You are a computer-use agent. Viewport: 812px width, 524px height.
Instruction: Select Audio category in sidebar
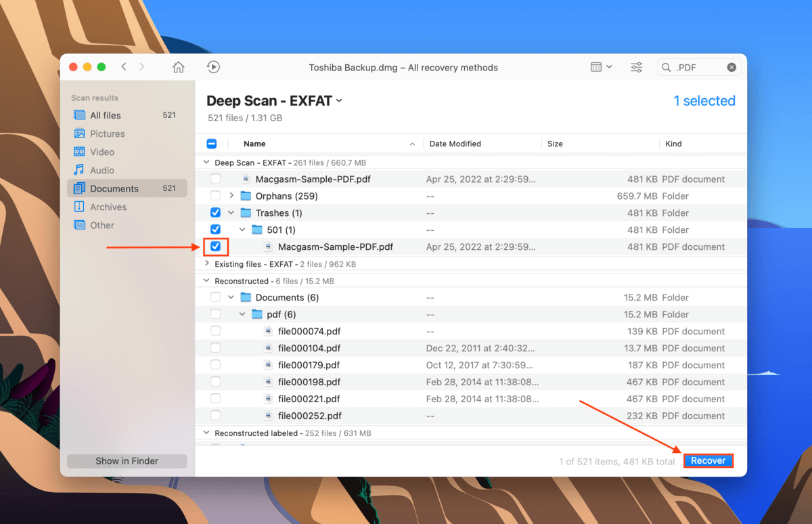click(127, 170)
